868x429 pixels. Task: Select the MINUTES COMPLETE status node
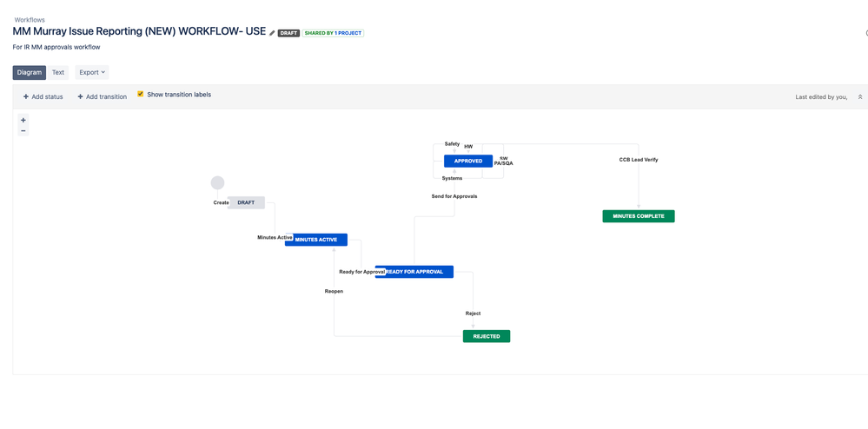click(x=639, y=216)
